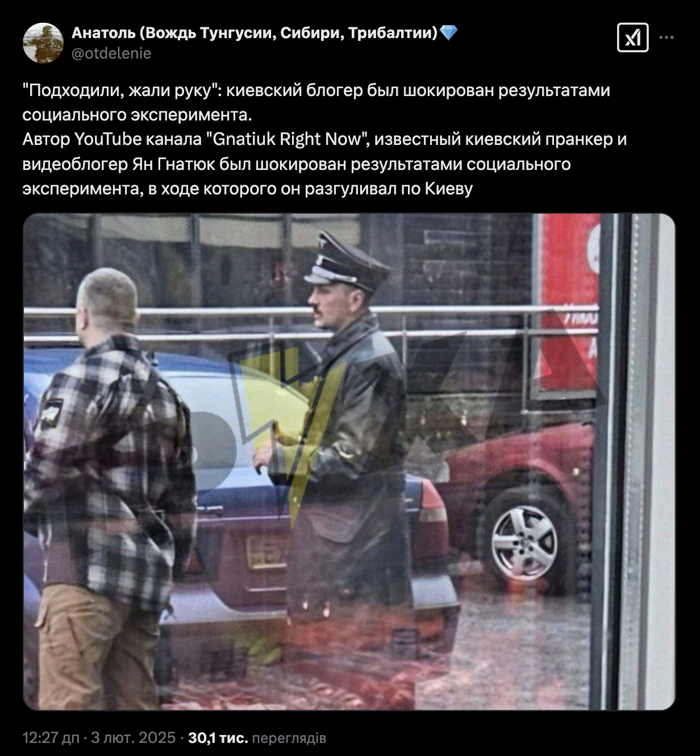
Task: Click the переглядів views label
Action: 289,738
